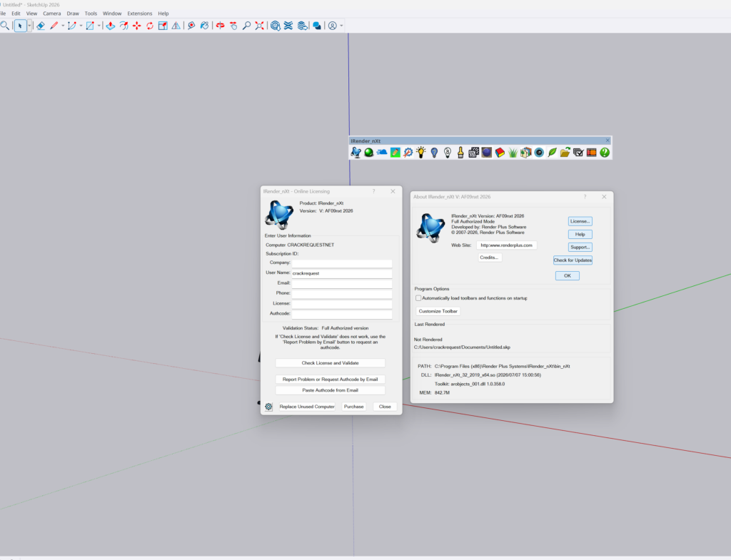Click the Credits... button
731x560 pixels.
[489, 258]
